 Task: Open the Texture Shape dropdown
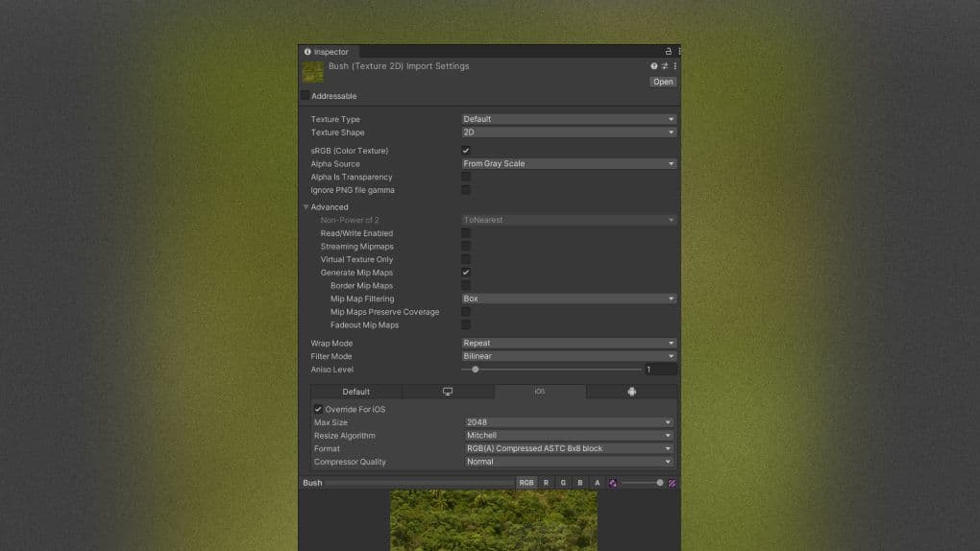[x=569, y=132]
